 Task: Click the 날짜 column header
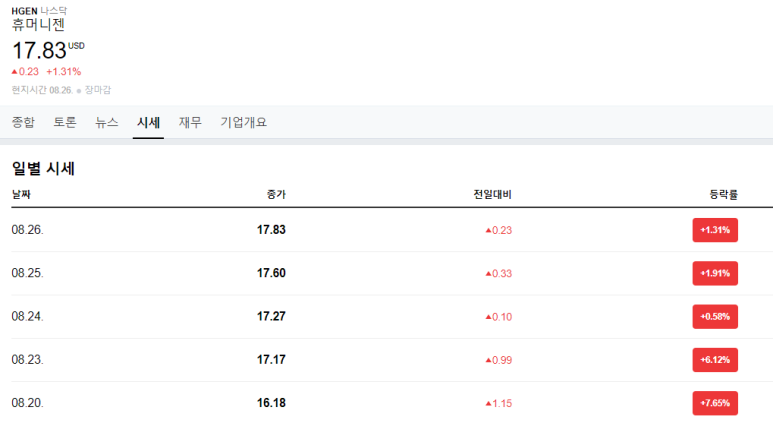(x=21, y=194)
